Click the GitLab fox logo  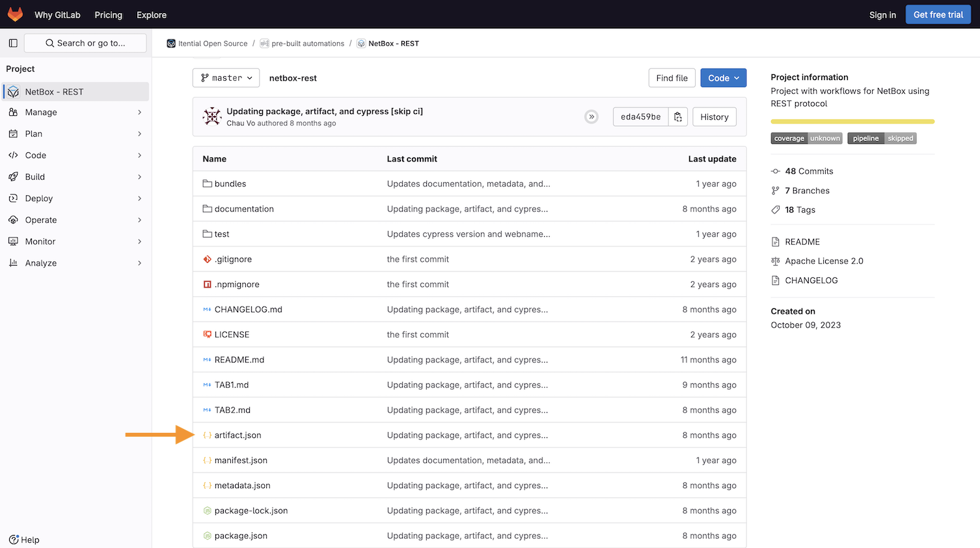15,14
